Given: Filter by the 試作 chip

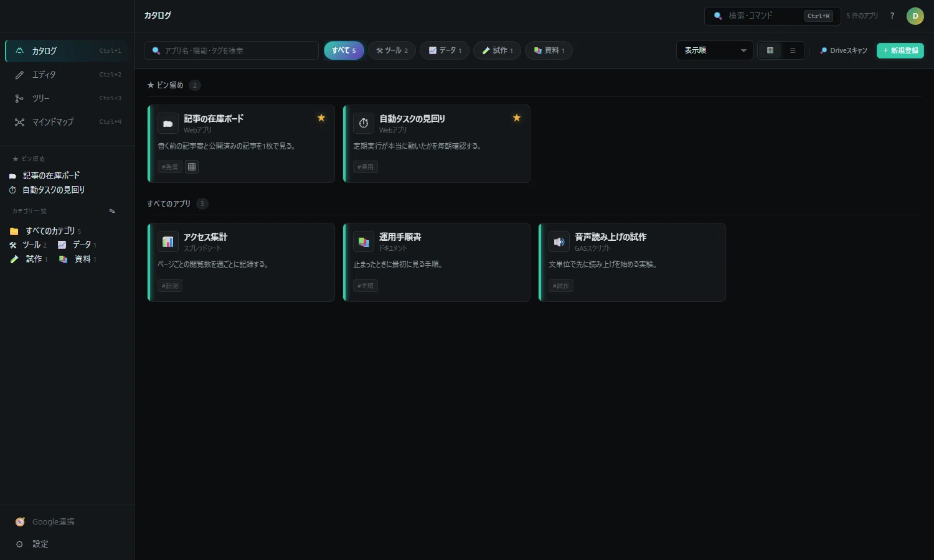Looking at the screenshot, I should [x=497, y=50].
